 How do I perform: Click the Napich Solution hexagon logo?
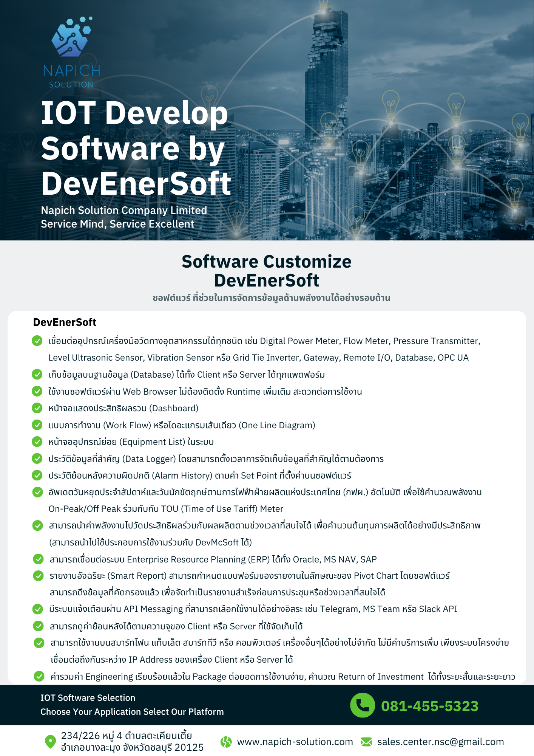72,38
